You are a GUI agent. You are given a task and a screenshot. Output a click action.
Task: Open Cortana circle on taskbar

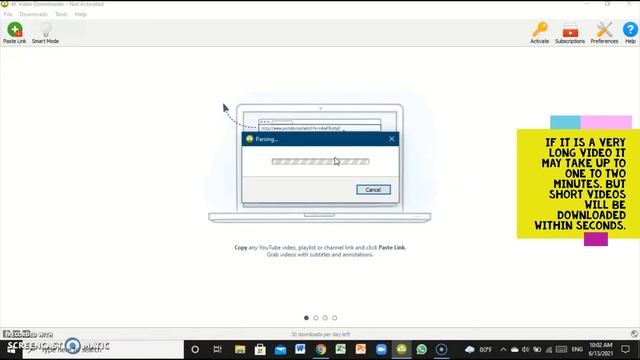point(195,349)
